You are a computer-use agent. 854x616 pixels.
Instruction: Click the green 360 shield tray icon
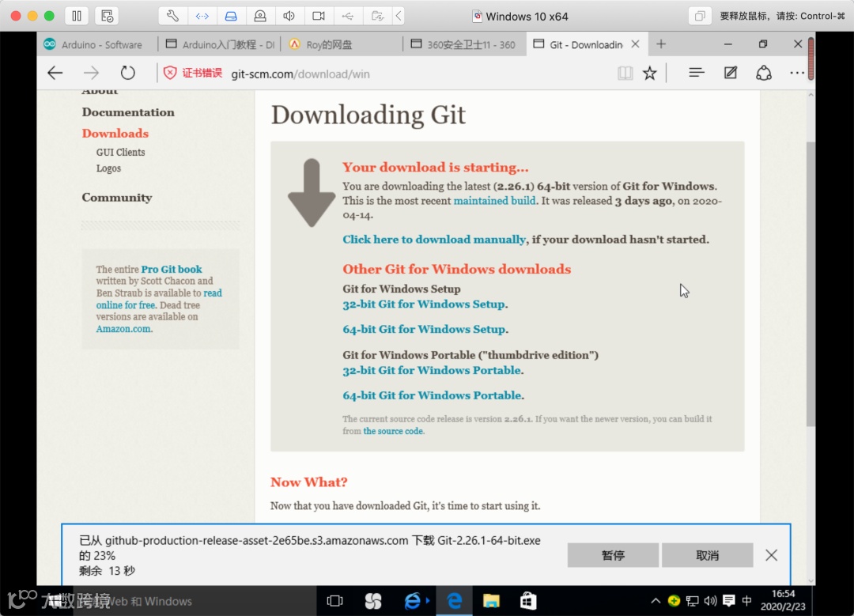pos(675,601)
